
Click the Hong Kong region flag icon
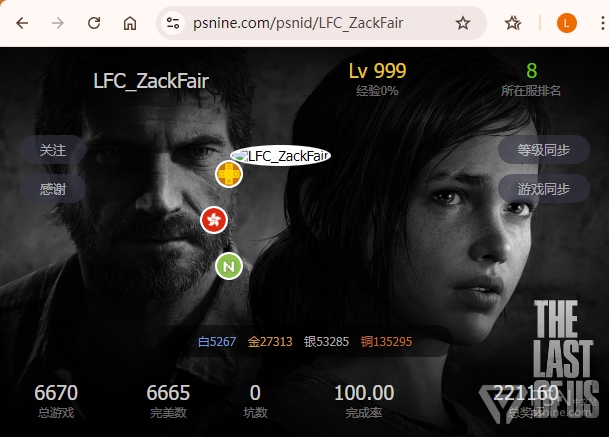[214, 220]
